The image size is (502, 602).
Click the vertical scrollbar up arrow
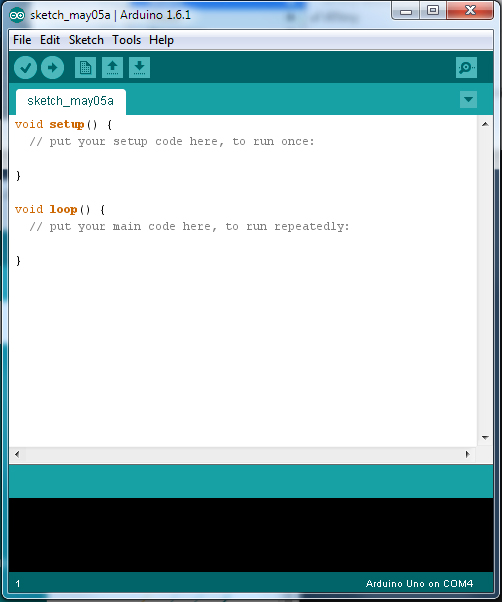[485, 124]
